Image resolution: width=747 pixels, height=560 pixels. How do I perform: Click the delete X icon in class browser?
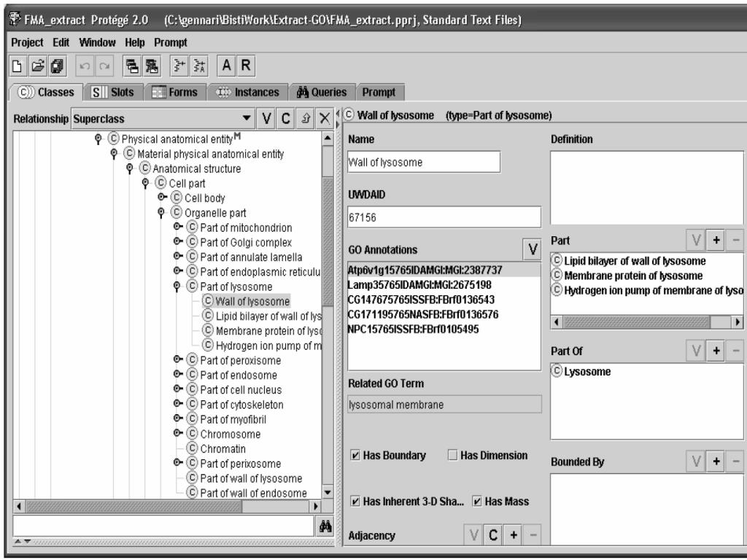pyautogui.click(x=325, y=118)
